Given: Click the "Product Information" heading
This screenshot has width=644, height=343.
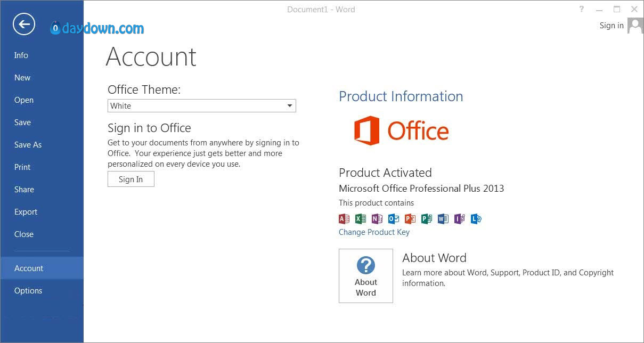Looking at the screenshot, I should [401, 96].
